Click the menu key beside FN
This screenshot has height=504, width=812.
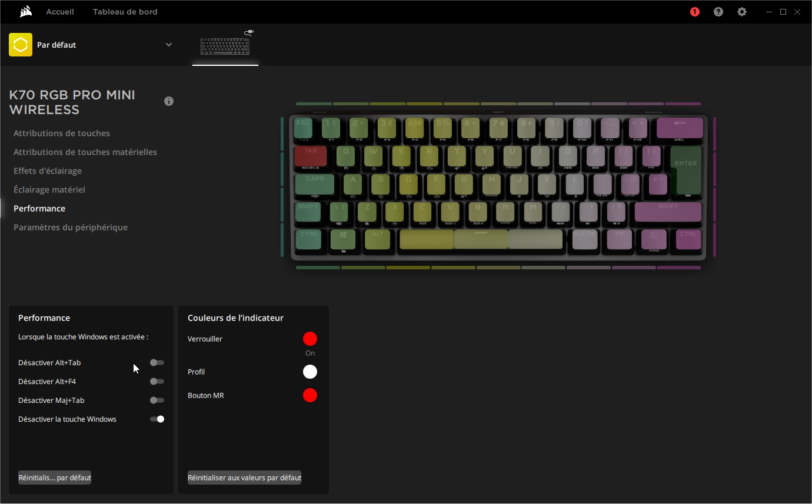pyautogui.click(x=653, y=239)
